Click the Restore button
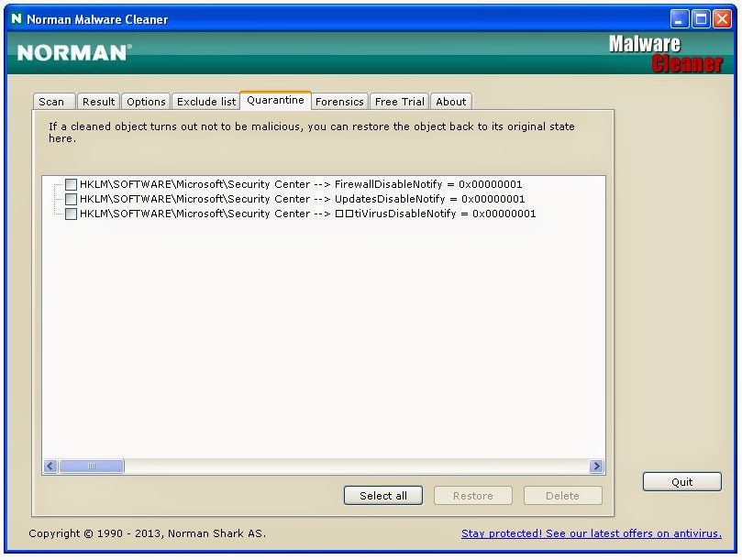742x560 pixels. 473,495
